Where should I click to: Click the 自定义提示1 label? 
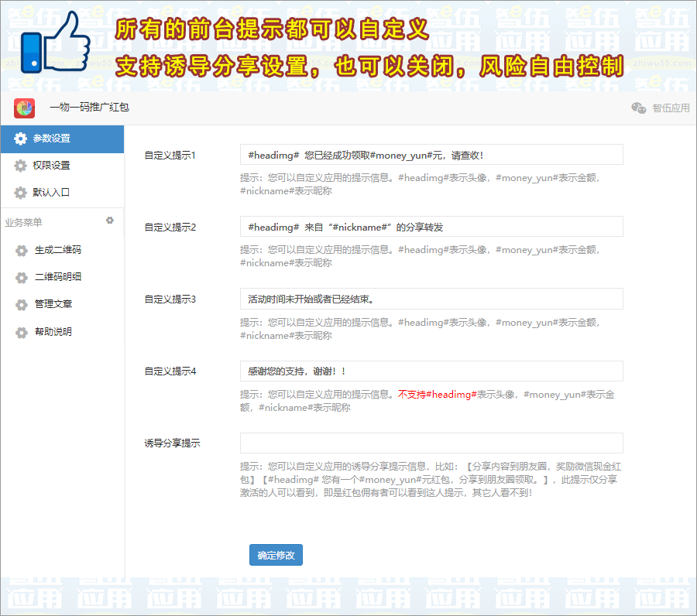(170, 155)
